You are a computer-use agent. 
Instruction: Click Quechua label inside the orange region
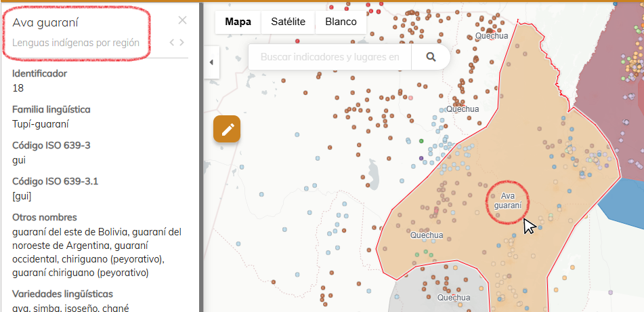pos(427,235)
